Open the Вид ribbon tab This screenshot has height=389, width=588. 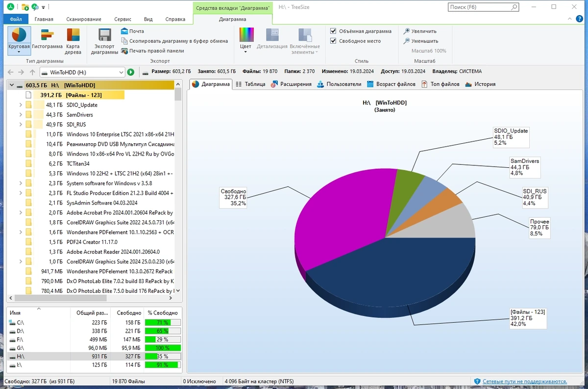(148, 19)
